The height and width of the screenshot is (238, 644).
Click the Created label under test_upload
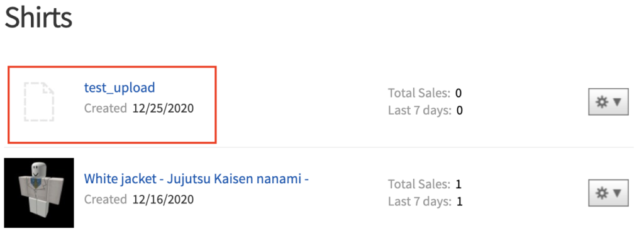pyautogui.click(x=106, y=108)
